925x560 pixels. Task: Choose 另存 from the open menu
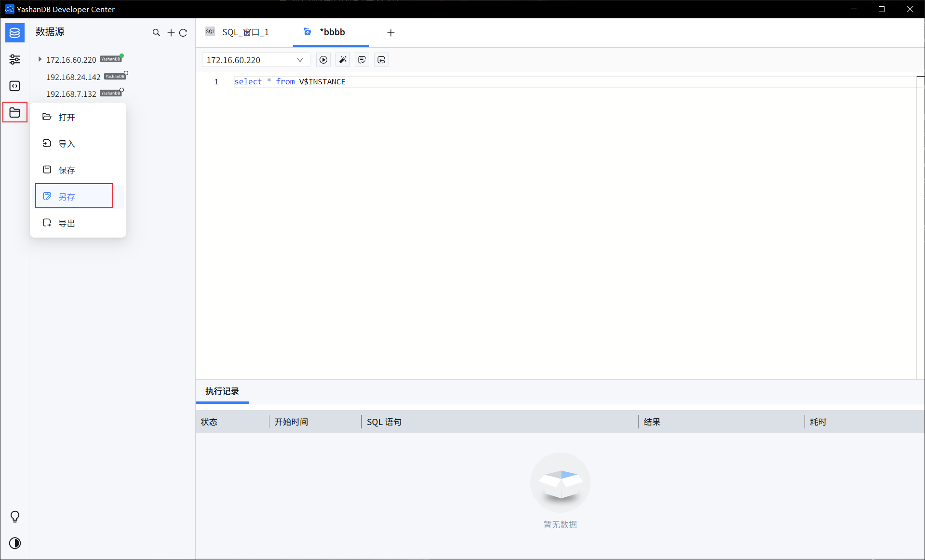pyautogui.click(x=67, y=197)
